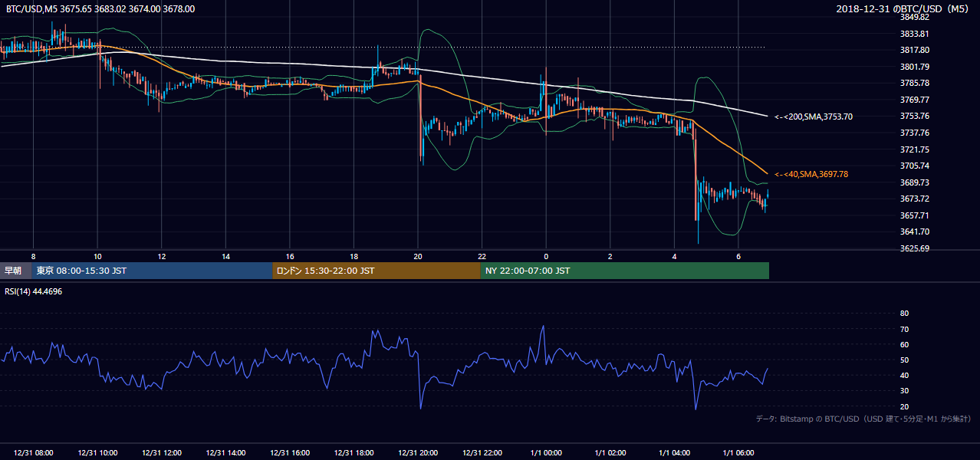Click bottom time label 12/31 10:00
The width and height of the screenshot is (980, 460).
[97, 453]
